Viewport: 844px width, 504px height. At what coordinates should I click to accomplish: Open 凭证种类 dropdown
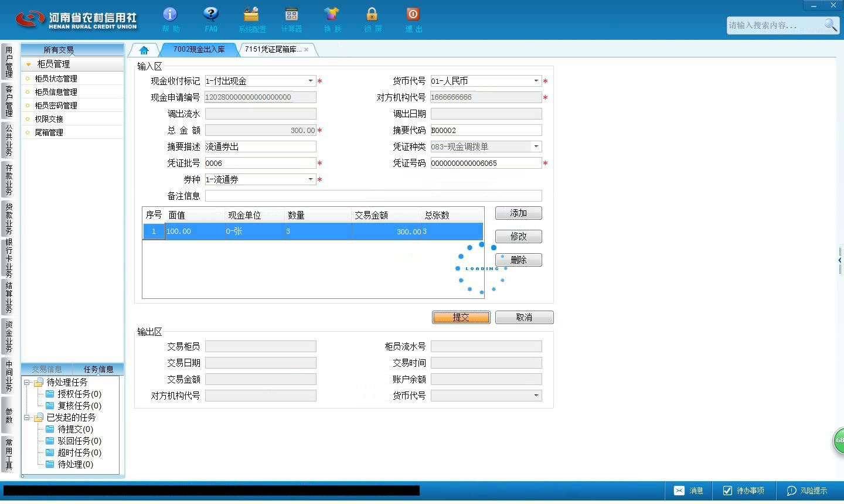[x=536, y=147]
